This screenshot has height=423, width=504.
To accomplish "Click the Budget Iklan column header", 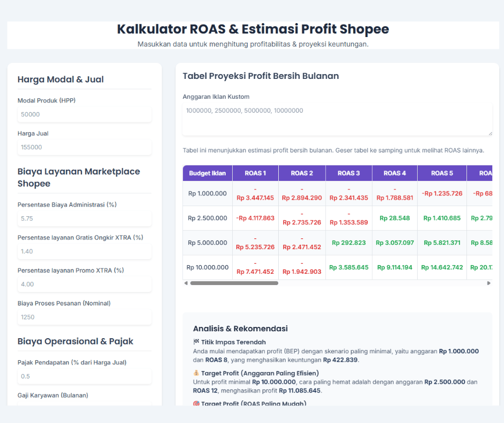I will pyautogui.click(x=207, y=173).
